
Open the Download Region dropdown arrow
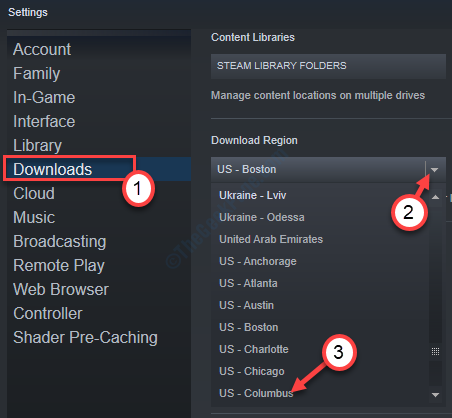[x=434, y=170]
